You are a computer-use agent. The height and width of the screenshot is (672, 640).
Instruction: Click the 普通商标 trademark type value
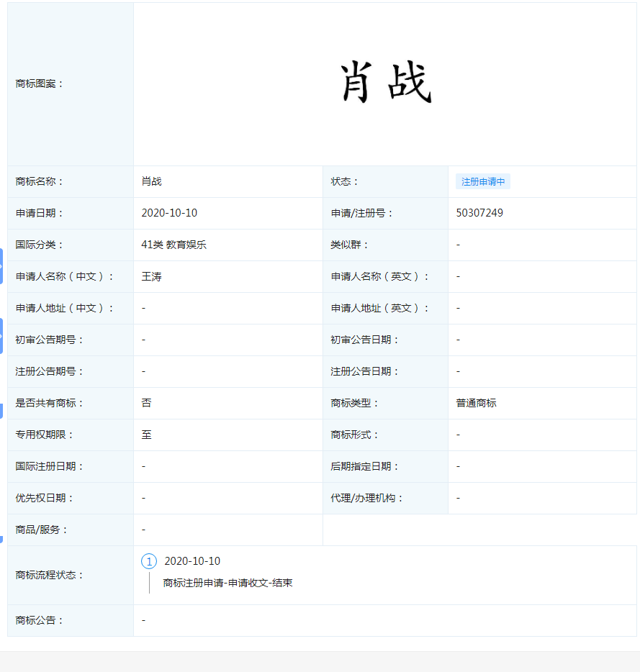point(476,403)
